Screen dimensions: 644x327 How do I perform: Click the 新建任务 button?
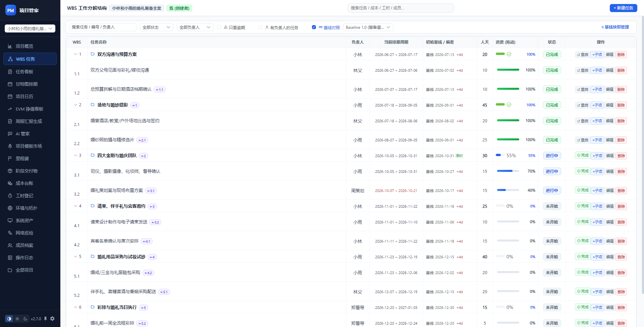click(623, 8)
